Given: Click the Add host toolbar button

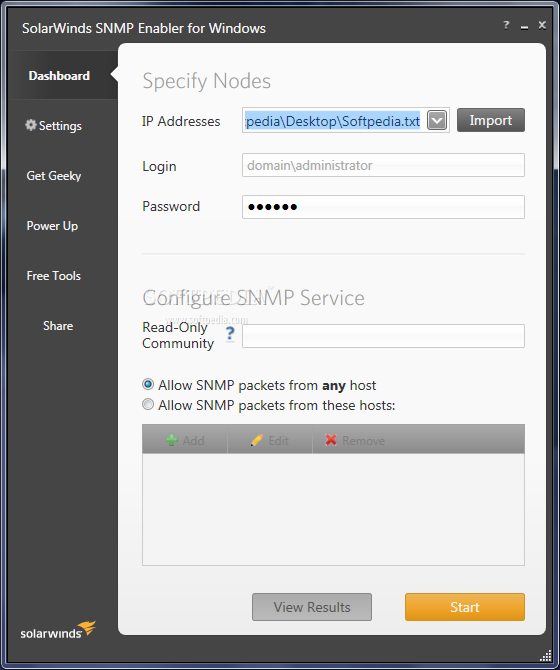Looking at the screenshot, I should click(185, 440).
